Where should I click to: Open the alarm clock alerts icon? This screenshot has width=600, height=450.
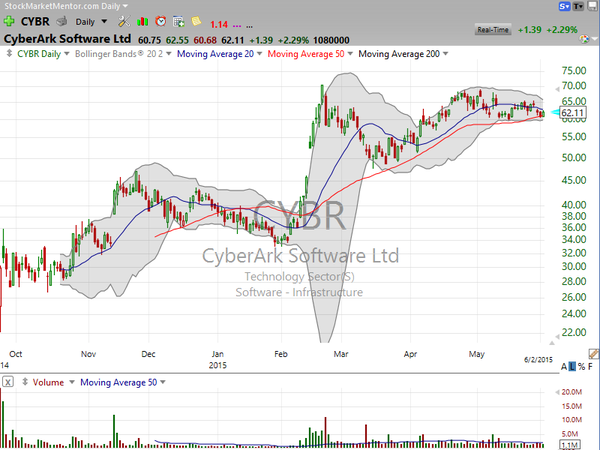[x=161, y=21]
